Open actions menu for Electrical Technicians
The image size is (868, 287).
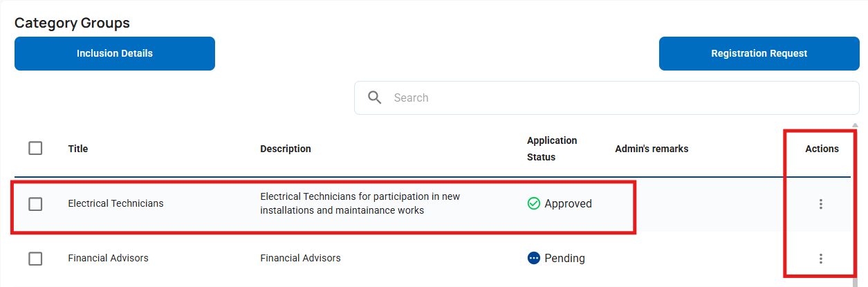(x=820, y=204)
